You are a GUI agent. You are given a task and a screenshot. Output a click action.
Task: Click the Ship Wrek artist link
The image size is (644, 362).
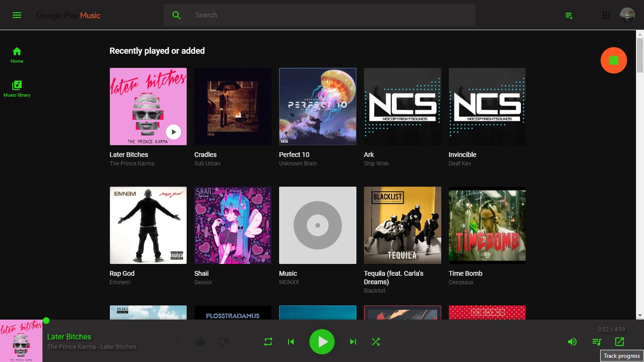[x=376, y=164]
